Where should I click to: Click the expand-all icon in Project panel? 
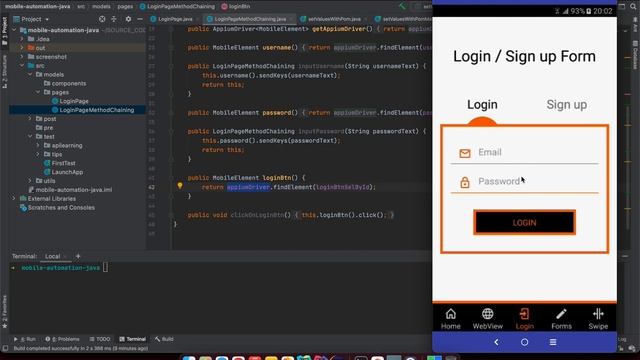click(114, 19)
